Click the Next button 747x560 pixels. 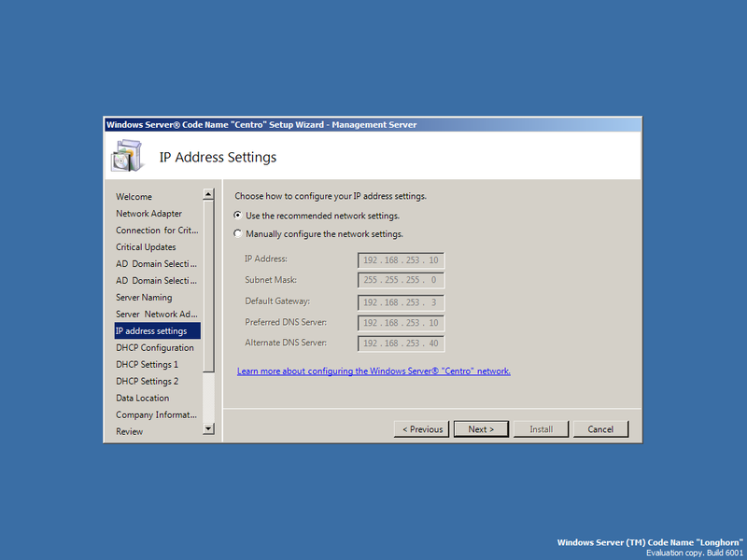coord(481,428)
